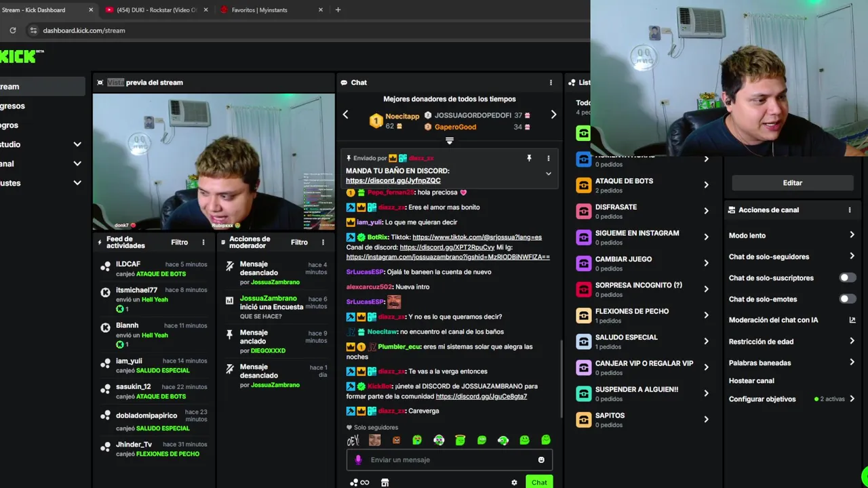Click ATAQUE DE BOTS reward icon
Viewport: 868px width, 488px height.
(583, 185)
